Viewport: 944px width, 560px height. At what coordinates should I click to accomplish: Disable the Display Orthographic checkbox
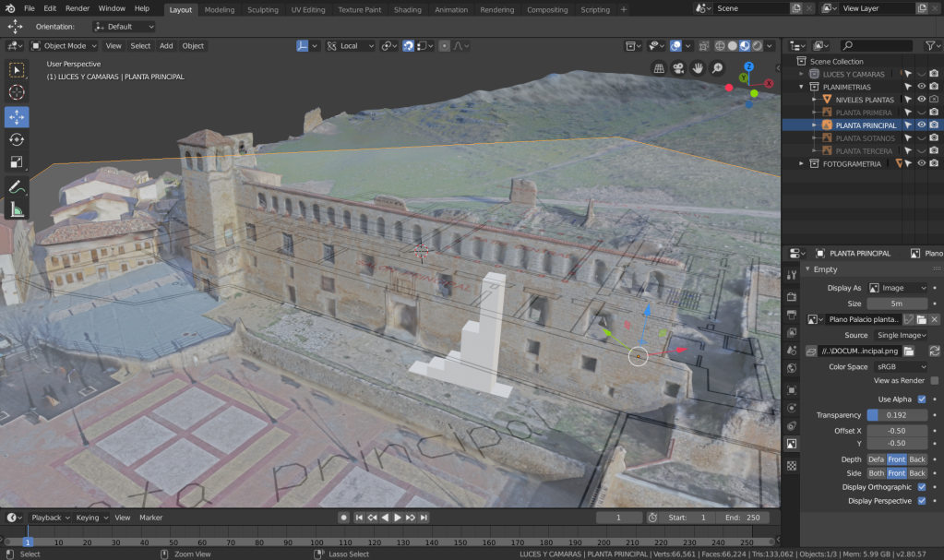point(922,487)
